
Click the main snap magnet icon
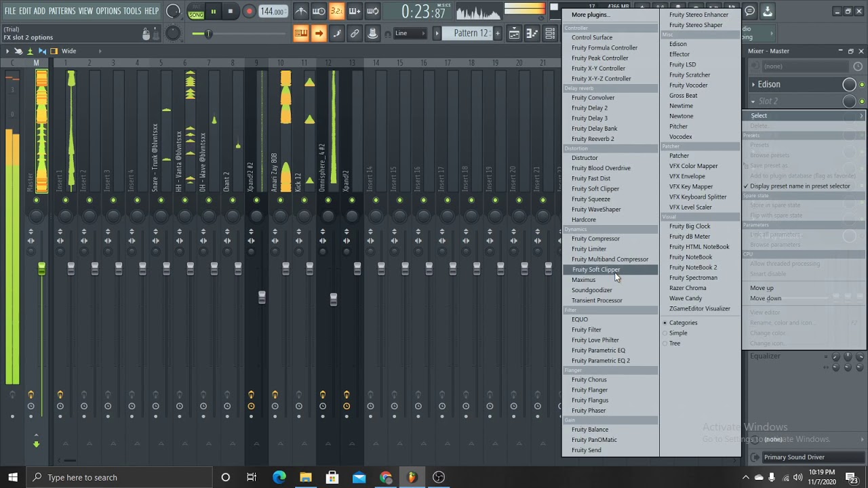pos(388,34)
